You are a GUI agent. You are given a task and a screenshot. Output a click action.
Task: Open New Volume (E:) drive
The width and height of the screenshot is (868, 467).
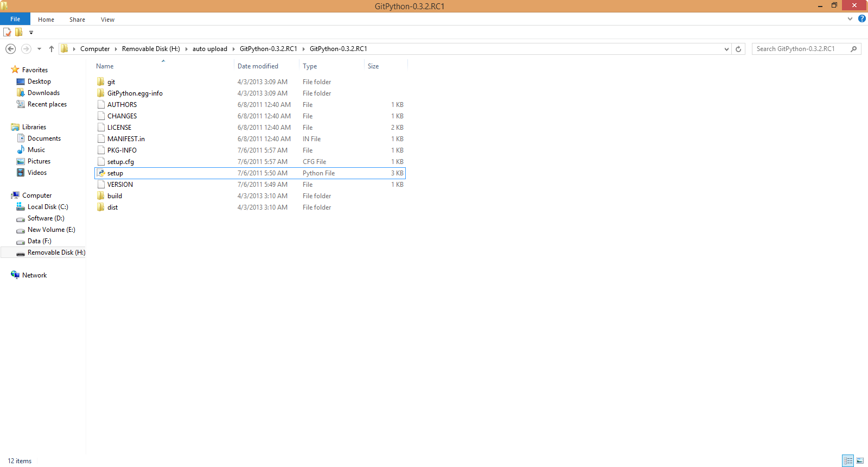[x=52, y=230]
